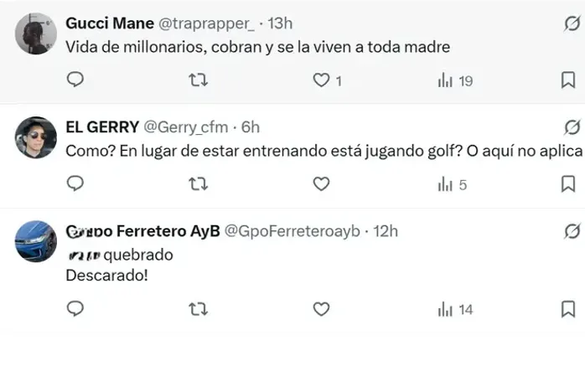
Task: Open @traprapper_ profile handle
Action: [208, 23]
